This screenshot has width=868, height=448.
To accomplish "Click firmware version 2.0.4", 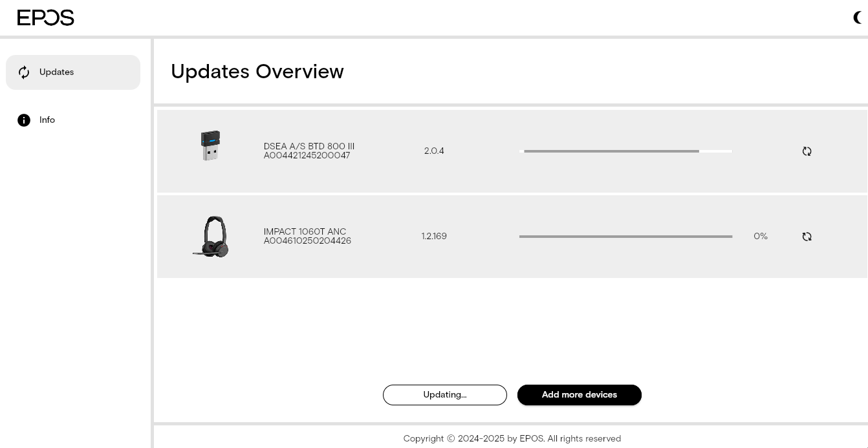I will coord(434,151).
